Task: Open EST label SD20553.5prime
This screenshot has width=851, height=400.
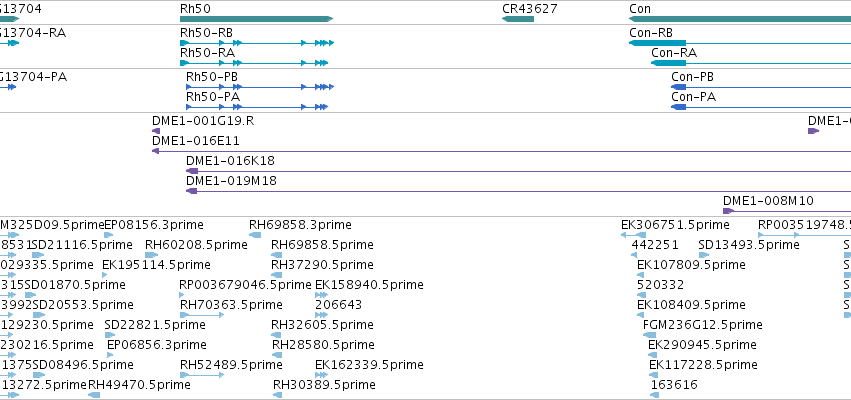Action: click(83, 305)
